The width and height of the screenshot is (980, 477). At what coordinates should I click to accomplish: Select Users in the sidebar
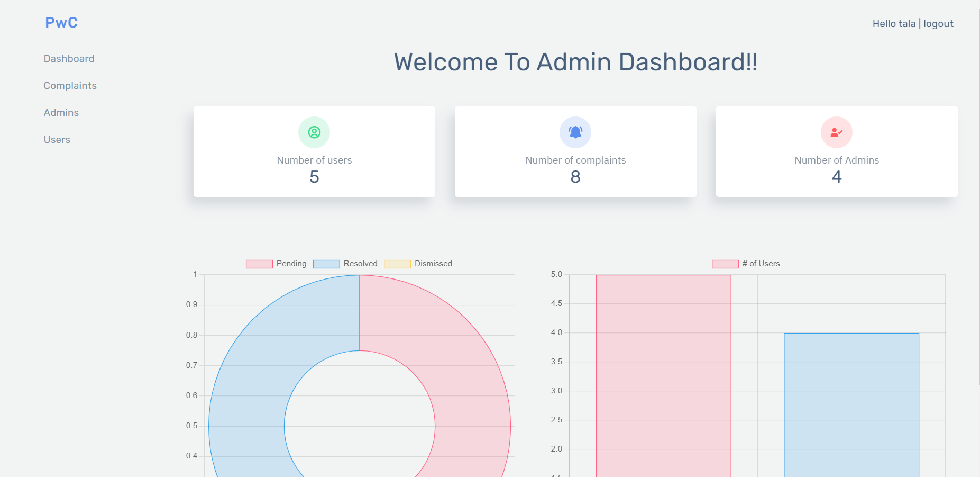tap(57, 139)
